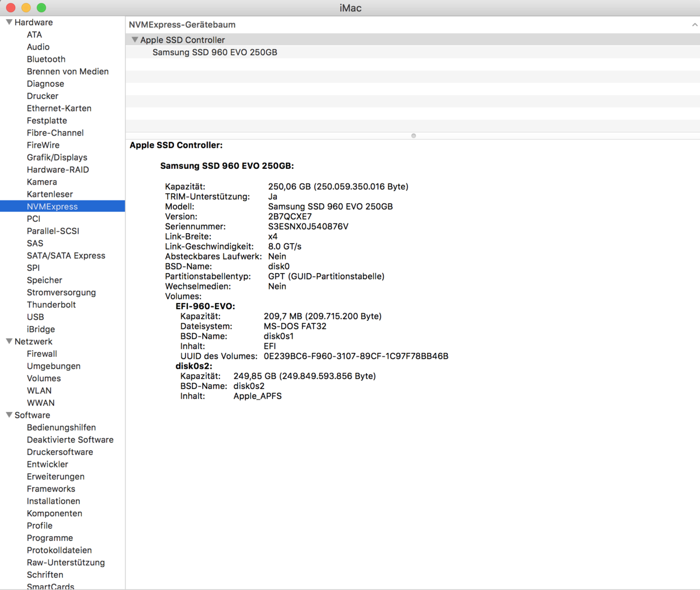This screenshot has width=700, height=590.
Task: Click the green zoom window button
Action: tap(41, 8)
